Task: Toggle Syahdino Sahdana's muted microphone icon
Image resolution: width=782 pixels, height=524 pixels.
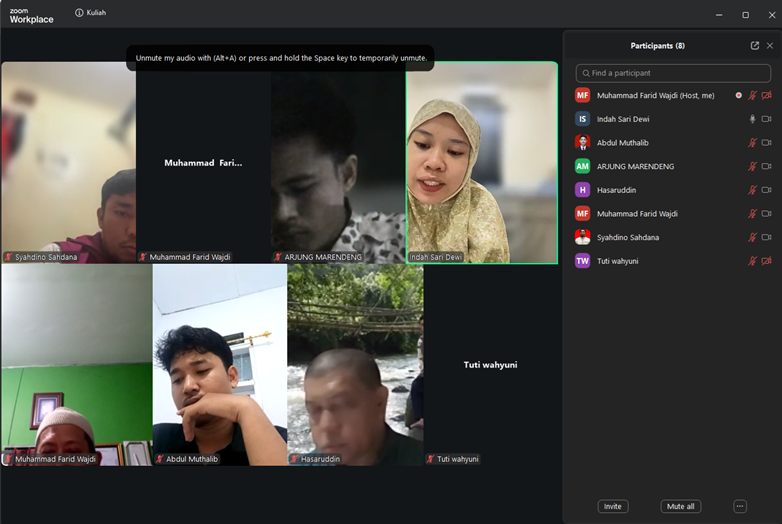Action: [752, 237]
